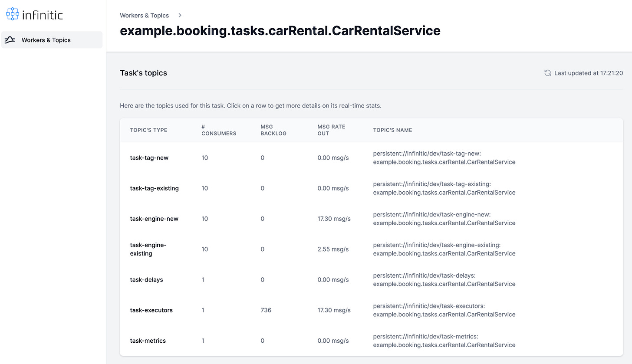Go to the Workers & Topics breadcrumb link

(x=144, y=15)
